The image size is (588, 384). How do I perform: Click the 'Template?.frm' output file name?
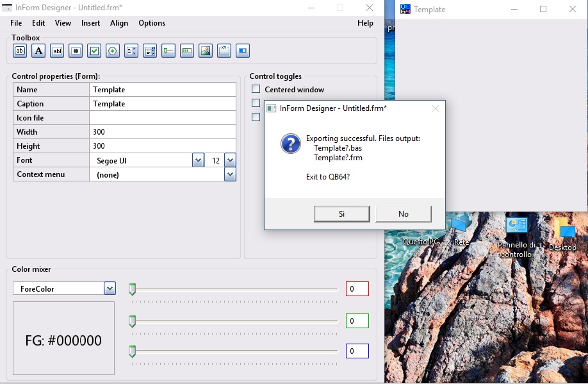tap(338, 158)
